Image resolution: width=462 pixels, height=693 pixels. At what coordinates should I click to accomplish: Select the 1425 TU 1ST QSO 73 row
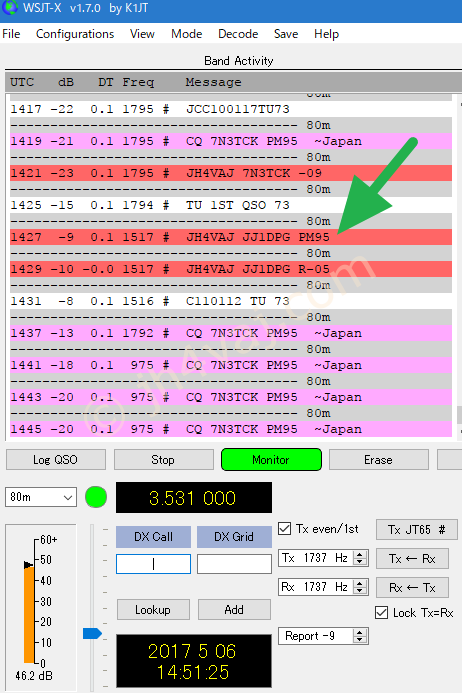(x=231, y=205)
